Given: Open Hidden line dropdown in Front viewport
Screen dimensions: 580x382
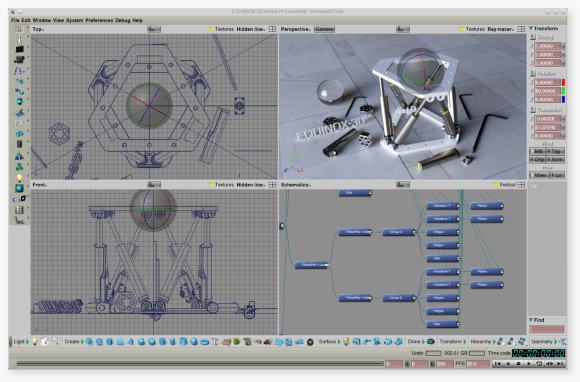Looking at the screenshot, I should coord(251,184).
